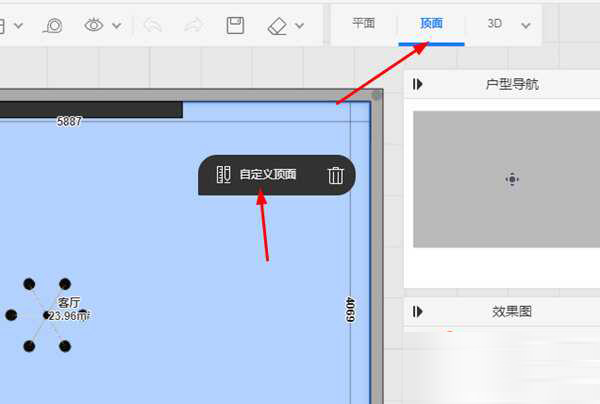Click the 自定义顶面 button
Image resolution: width=600 pixels, height=404 pixels.
267,175
